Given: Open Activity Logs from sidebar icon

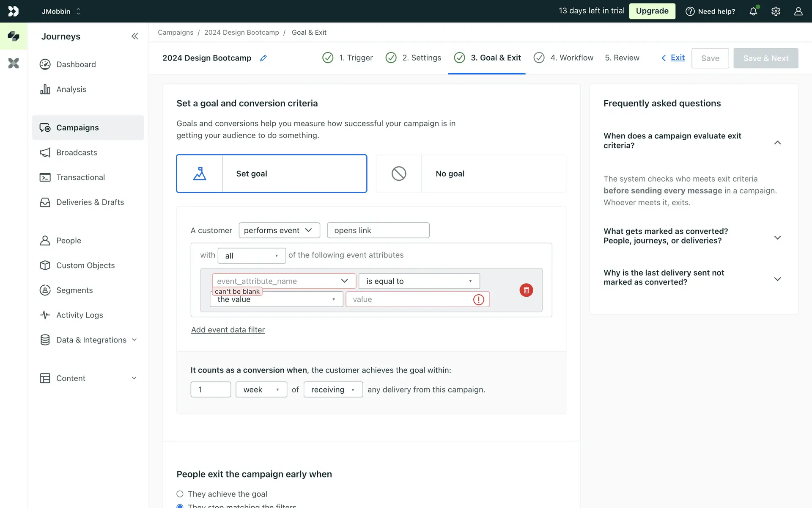Looking at the screenshot, I should pos(45,315).
